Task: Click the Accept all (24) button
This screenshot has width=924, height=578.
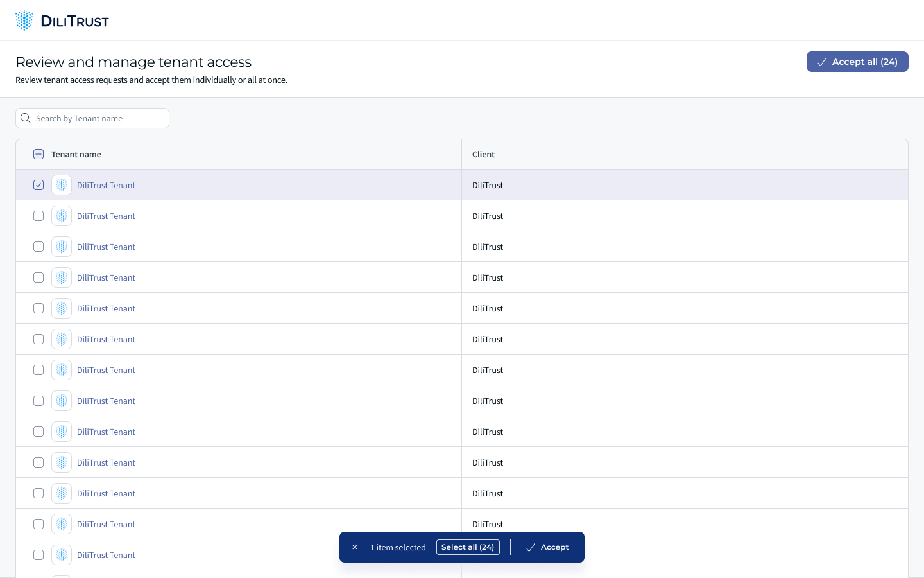Action: pos(857,62)
